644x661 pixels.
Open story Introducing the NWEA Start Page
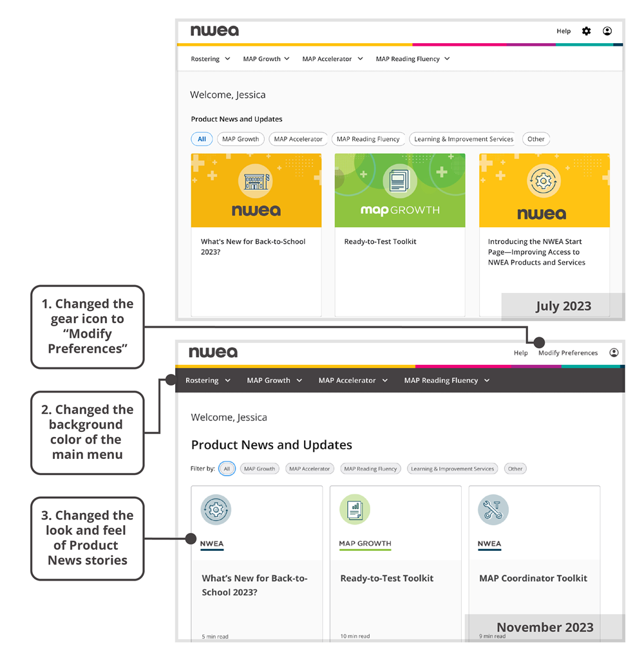(x=536, y=252)
